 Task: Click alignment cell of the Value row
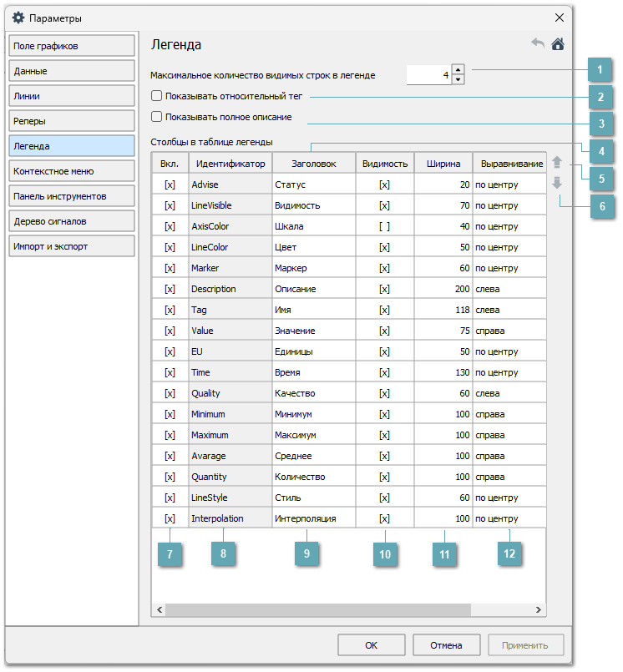pos(509,331)
